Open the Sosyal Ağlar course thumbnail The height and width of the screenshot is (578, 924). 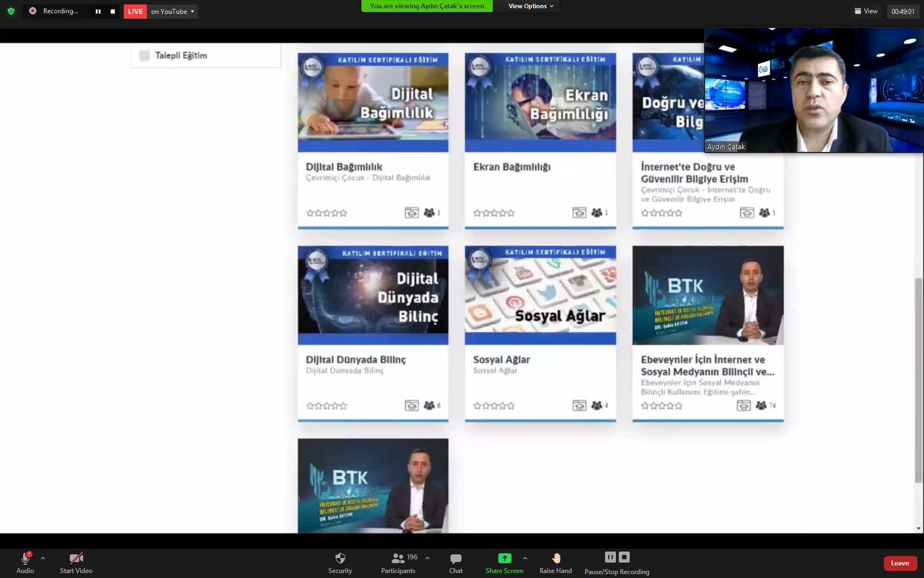point(540,295)
